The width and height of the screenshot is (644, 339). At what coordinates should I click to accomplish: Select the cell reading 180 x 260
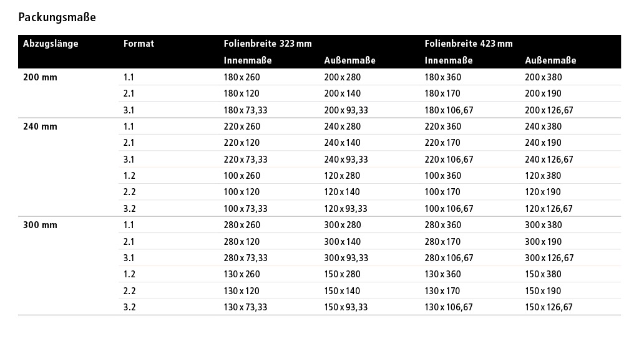[242, 77]
